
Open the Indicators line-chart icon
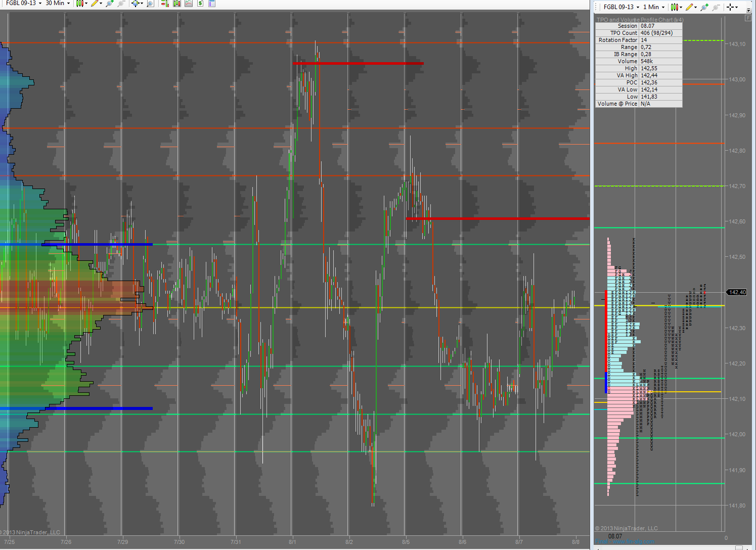189,4
